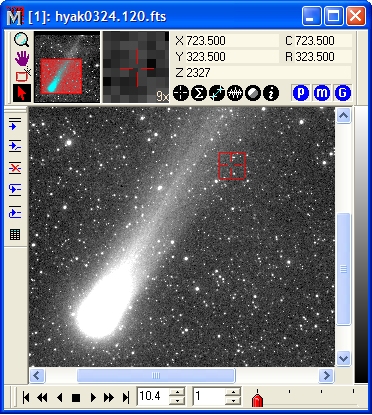Click the red animation slider marker
This screenshot has height=415, width=372.
click(x=257, y=399)
